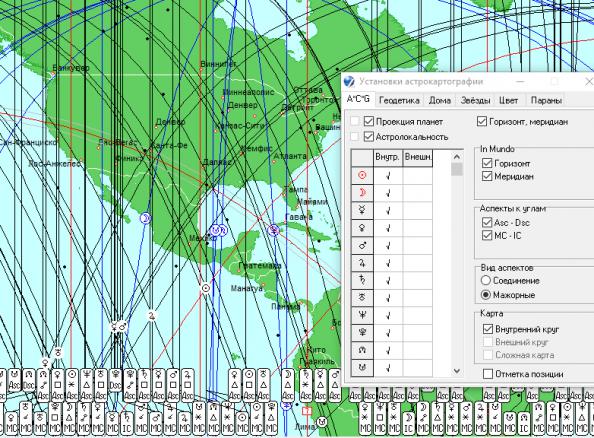The height and width of the screenshot is (438, 594).
Task: Open the Цвет tab
Action: coord(508,100)
